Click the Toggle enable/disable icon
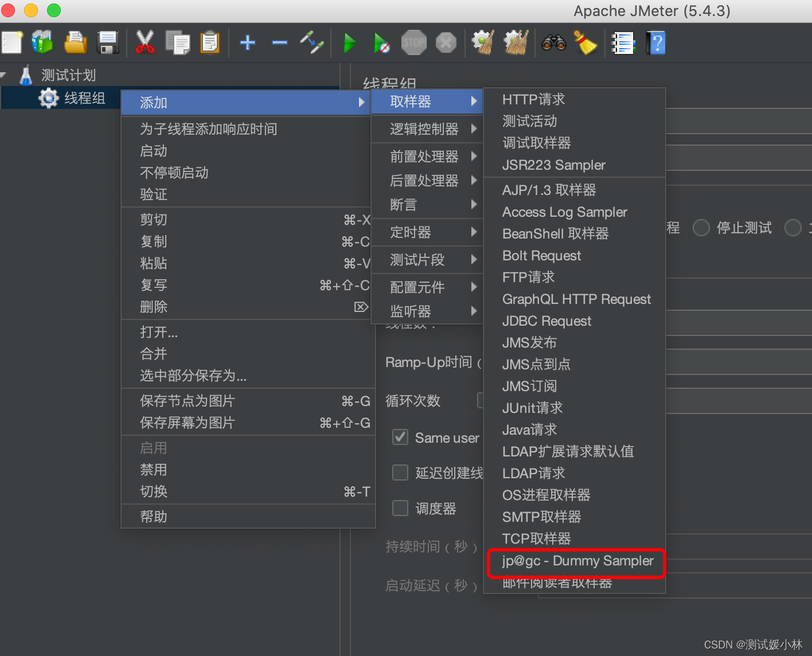812x656 pixels. (312, 43)
